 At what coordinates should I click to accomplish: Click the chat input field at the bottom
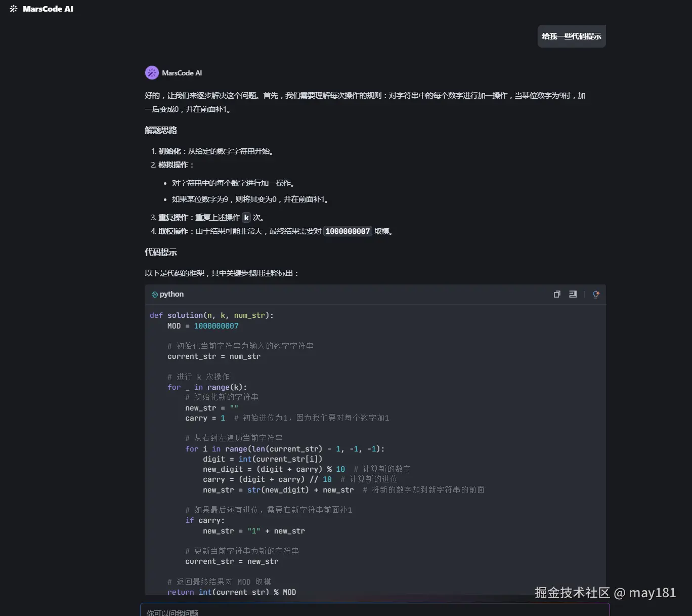point(375,610)
